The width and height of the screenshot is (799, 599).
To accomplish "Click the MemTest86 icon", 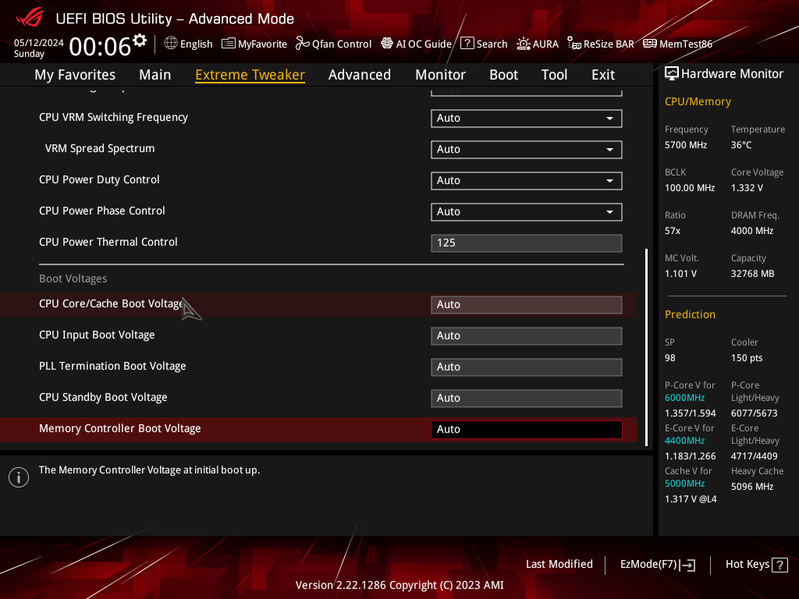I will click(x=650, y=43).
